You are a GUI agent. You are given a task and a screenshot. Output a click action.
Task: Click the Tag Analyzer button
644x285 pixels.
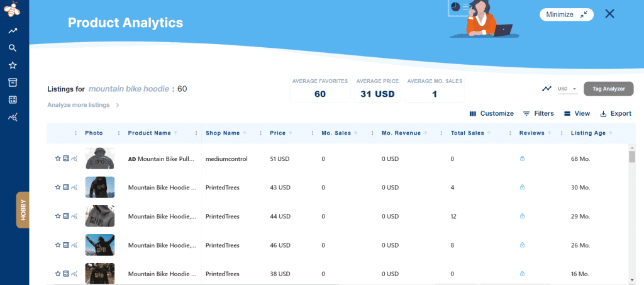click(x=608, y=89)
